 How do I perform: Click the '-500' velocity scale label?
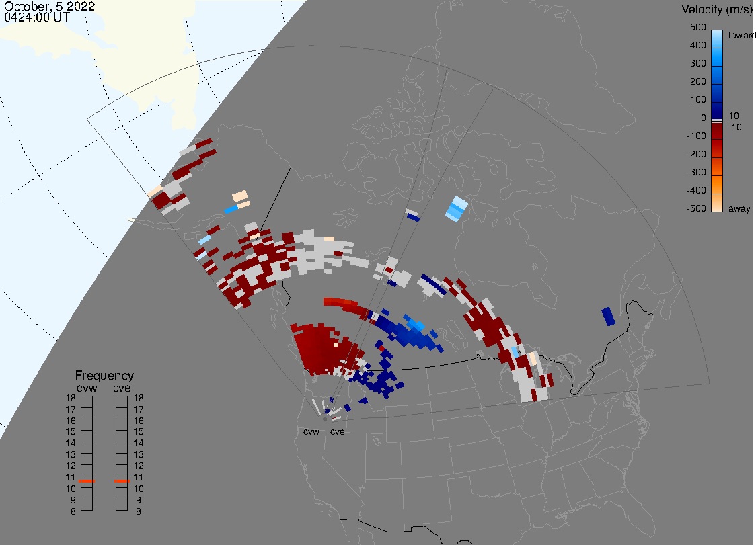(696, 208)
